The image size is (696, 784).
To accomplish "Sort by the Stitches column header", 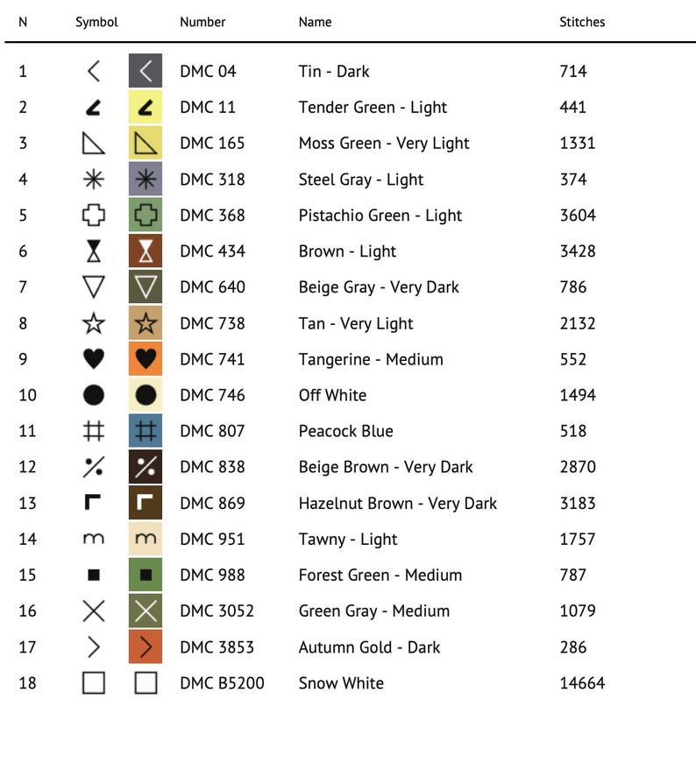I will pos(582,22).
